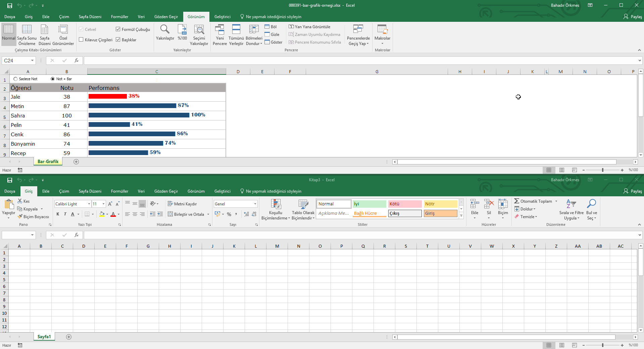The width and height of the screenshot is (644, 349).
Task: Open the Dosya menu in top window
Action: click(x=10, y=17)
